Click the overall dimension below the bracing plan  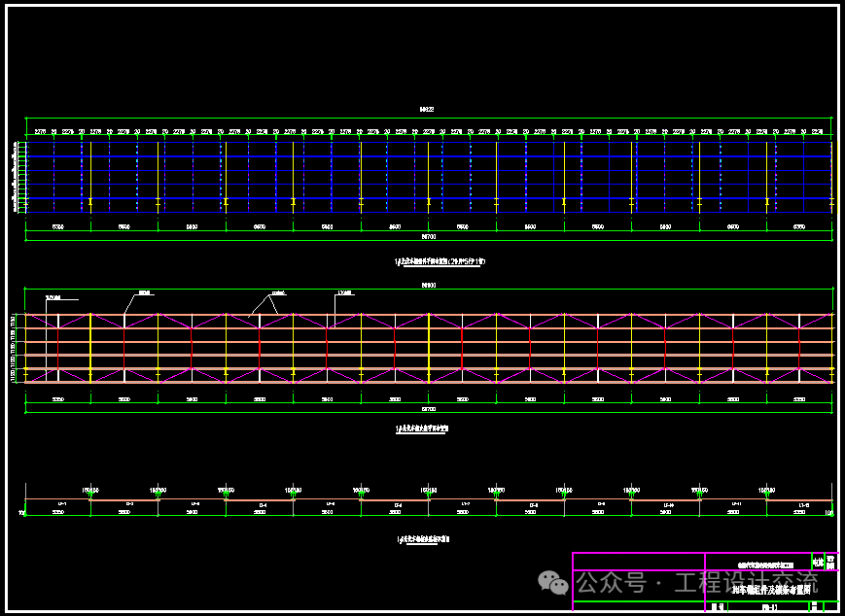[428, 411]
